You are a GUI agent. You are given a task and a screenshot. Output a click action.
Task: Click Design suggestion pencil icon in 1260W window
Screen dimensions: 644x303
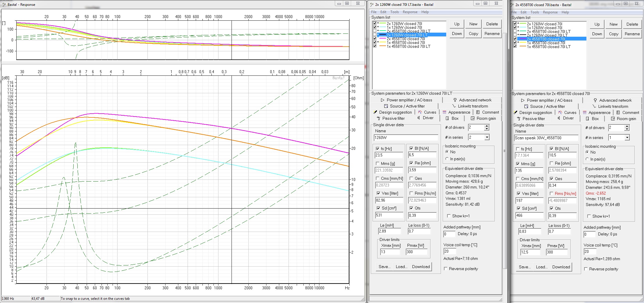pos(376,112)
